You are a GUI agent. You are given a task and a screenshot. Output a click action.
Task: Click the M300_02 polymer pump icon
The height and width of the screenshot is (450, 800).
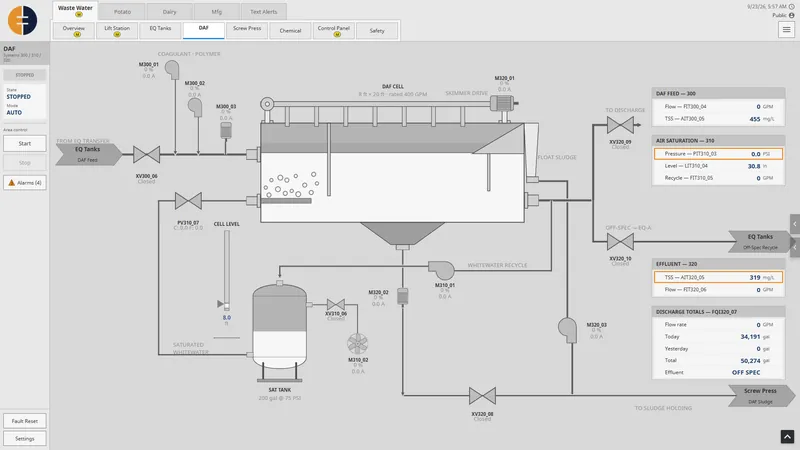tap(195, 107)
